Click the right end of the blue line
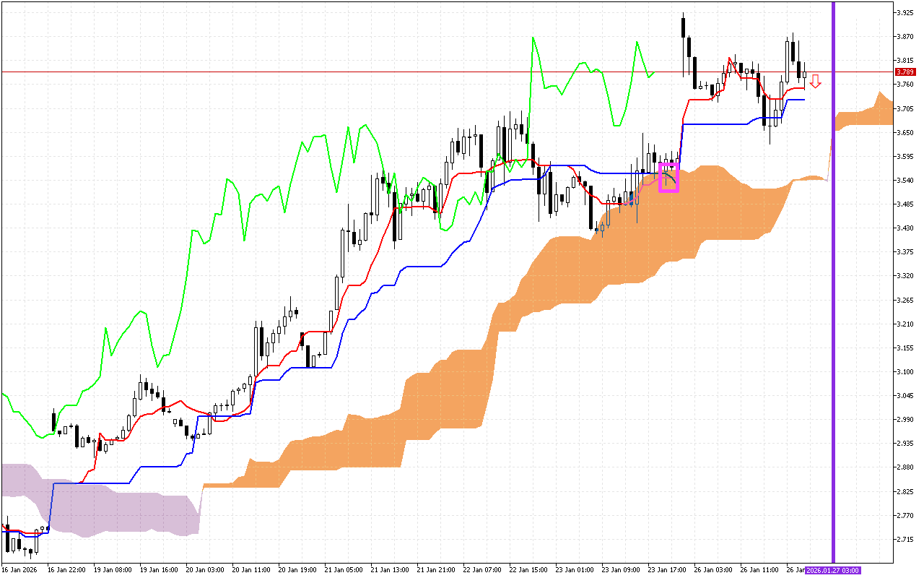924x578 pixels. click(x=803, y=100)
